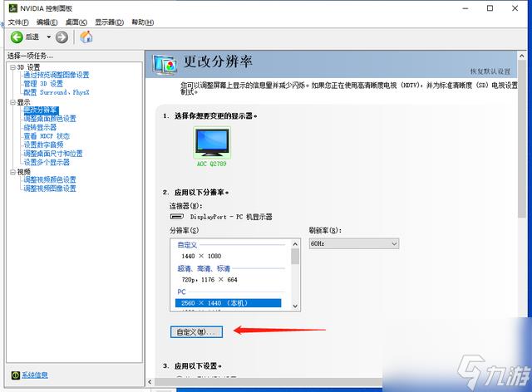The image size is (532, 392).
Task: Maximize the NVIDIA control panel window
Action: tap(490, 8)
